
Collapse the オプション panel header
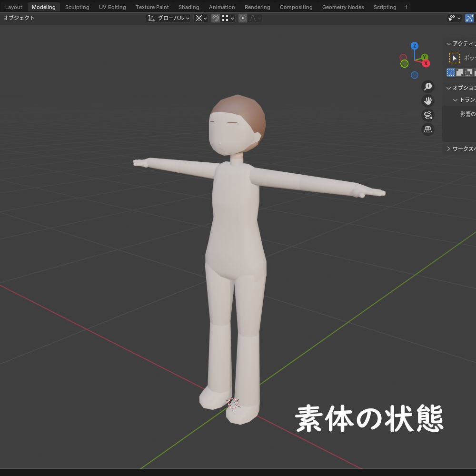460,88
